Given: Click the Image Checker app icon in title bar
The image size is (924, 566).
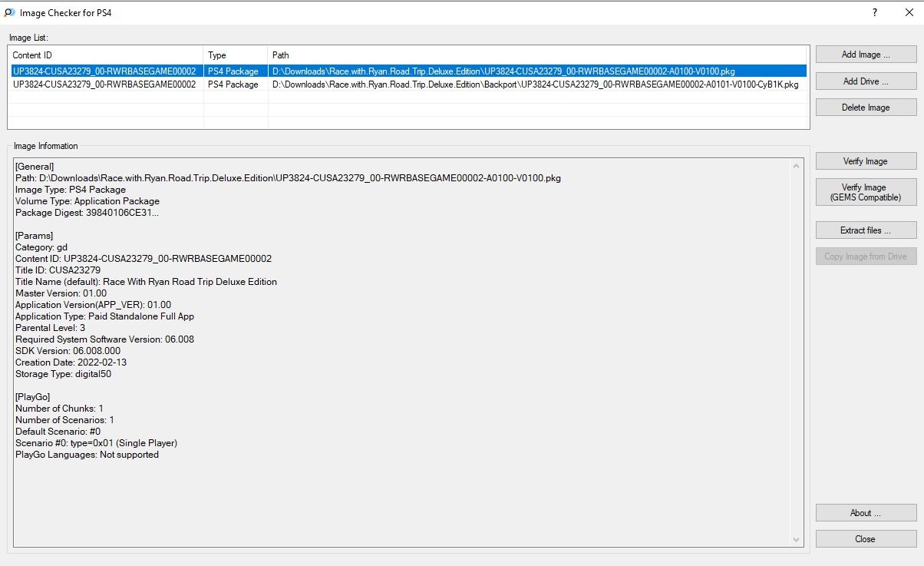Looking at the screenshot, I should point(9,13).
